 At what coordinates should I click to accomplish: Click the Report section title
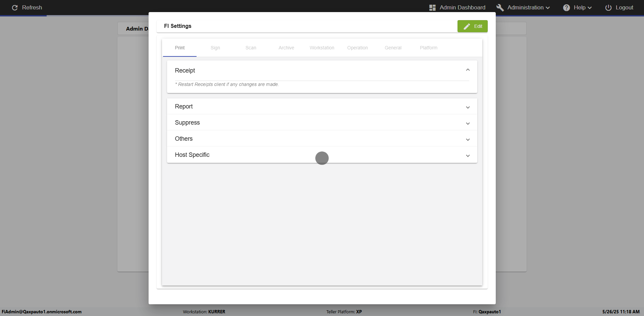[184, 106]
